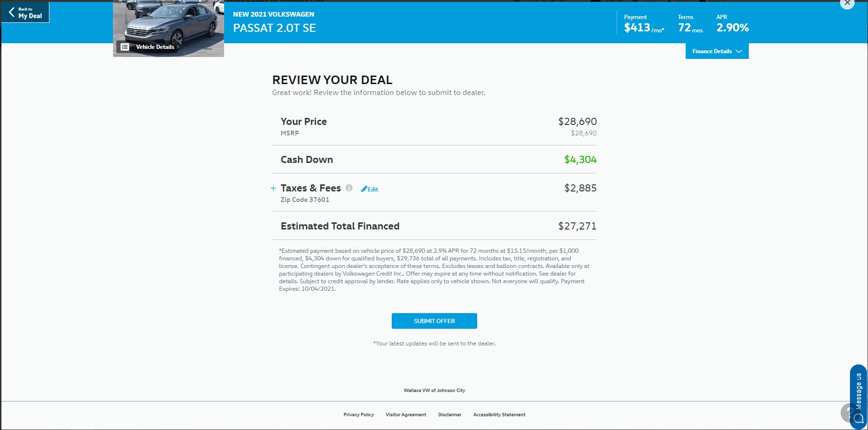Click the $413 monthly payment summary
This screenshot has width=868, height=430.
pyautogui.click(x=644, y=28)
